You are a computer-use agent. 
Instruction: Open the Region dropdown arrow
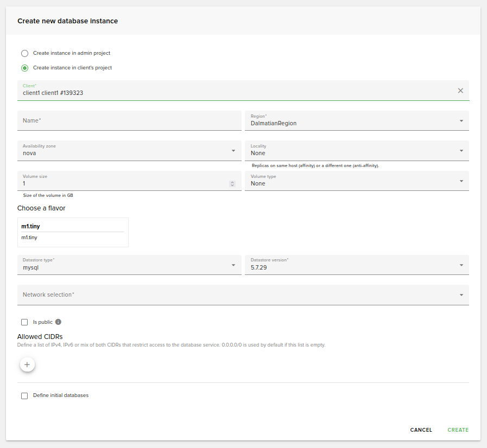461,120
